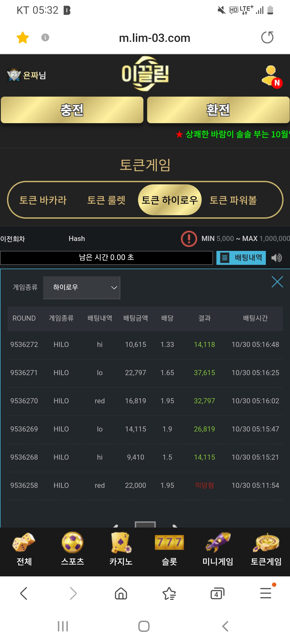Tap the yellow bookmark star icon
This screenshot has height=644, width=290.
pyautogui.click(x=23, y=38)
